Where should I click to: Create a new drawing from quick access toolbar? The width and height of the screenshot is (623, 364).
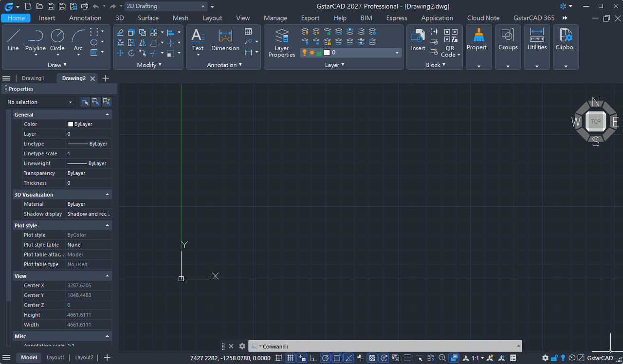click(x=28, y=6)
